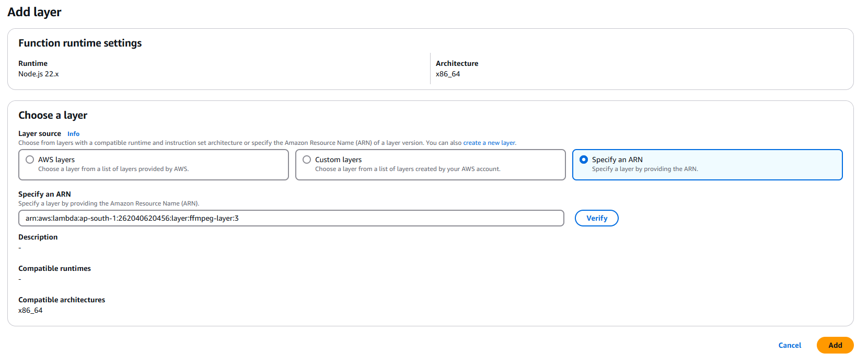
Task: Click the Specify an ARN field label
Action: pos(44,194)
